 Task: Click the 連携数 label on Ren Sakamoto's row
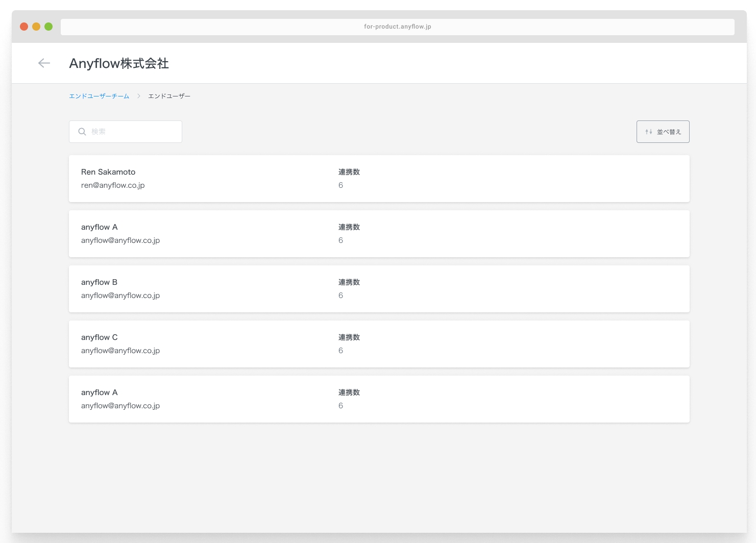point(349,172)
